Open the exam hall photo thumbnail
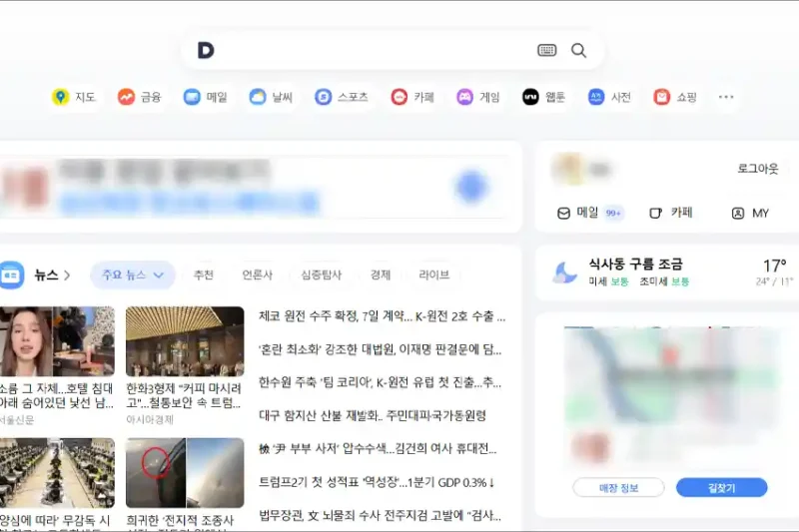Image resolution: width=799 pixels, height=532 pixels. pos(57,473)
